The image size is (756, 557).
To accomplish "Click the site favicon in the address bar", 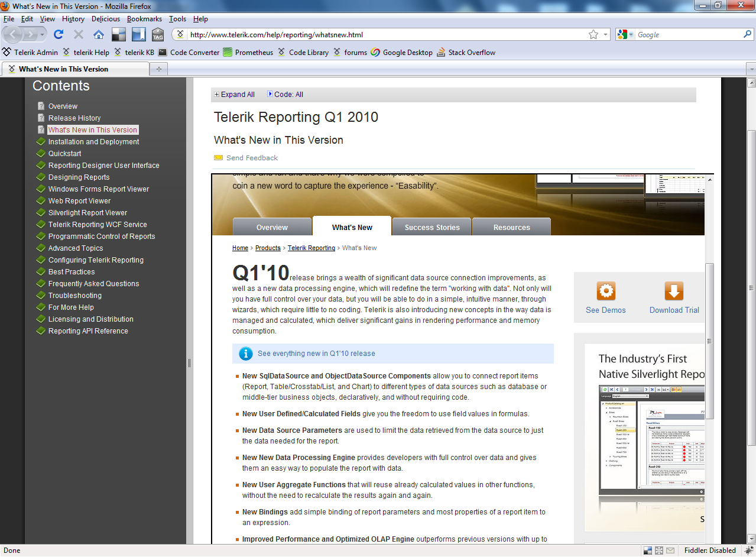I will pos(181,35).
